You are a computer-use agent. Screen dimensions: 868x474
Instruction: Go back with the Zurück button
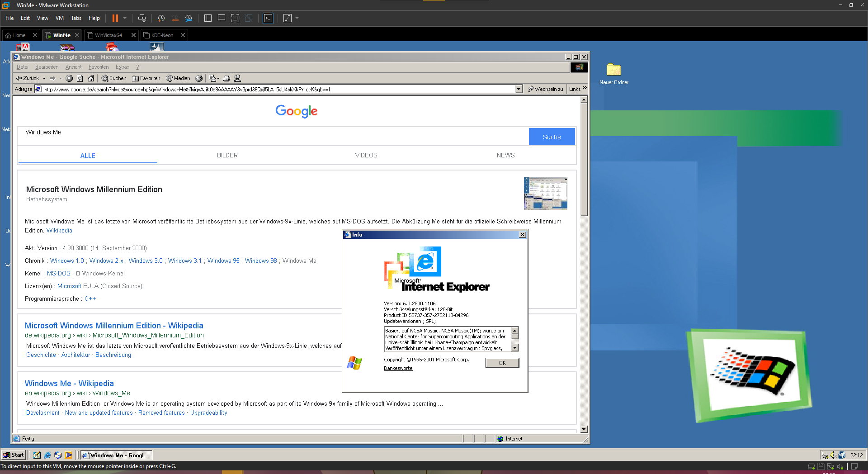28,78
